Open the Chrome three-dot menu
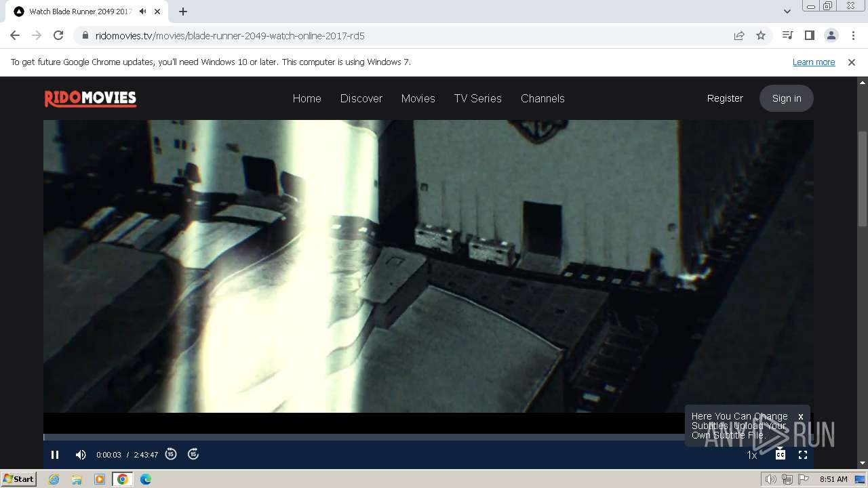 (x=852, y=35)
